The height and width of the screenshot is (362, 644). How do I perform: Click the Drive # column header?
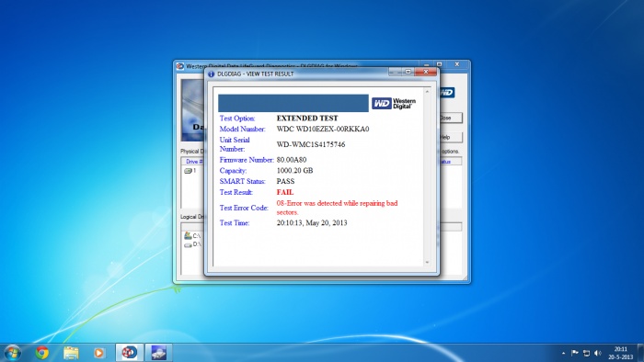pos(193,162)
